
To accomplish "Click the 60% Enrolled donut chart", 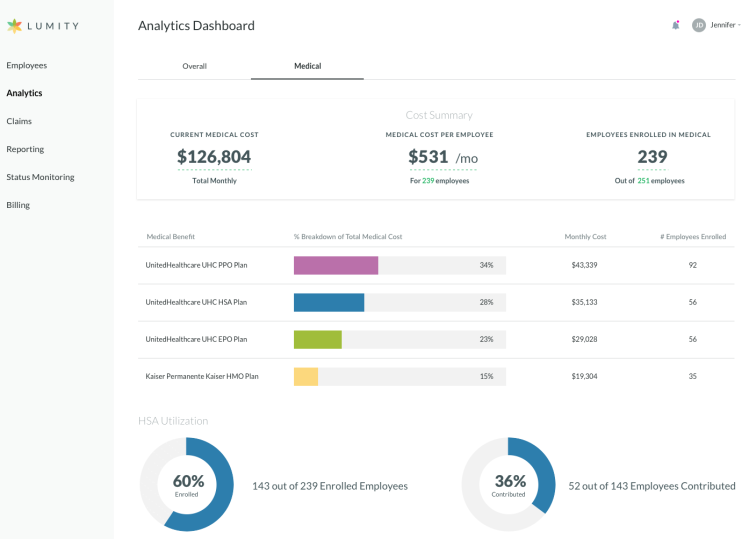I will click(x=187, y=484).
